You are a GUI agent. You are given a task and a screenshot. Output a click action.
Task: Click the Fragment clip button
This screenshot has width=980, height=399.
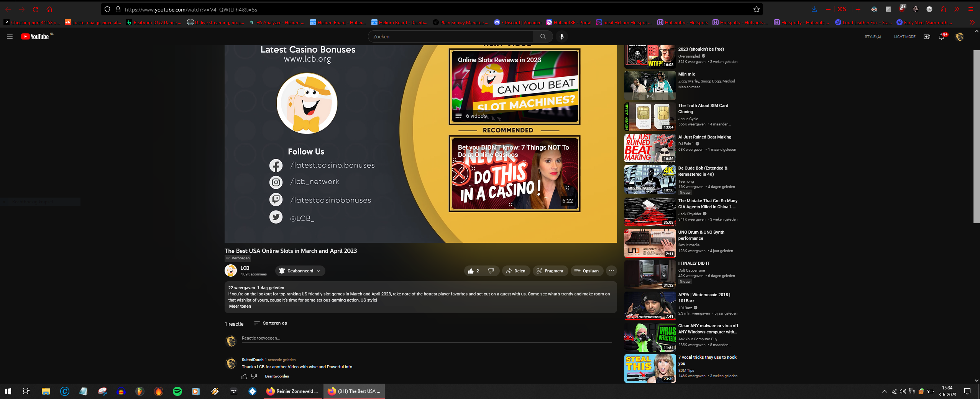[550, 271]
